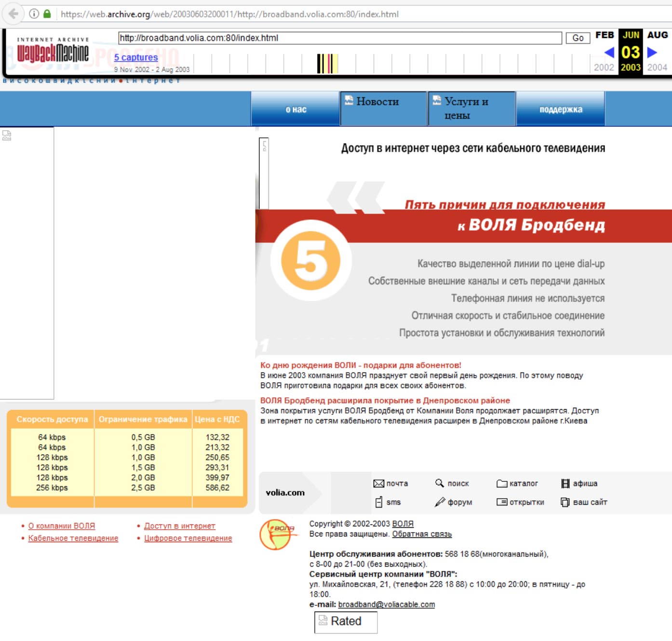Image resolution: width=672 pixels, height=641 pixels.
Task: Open the Wayback Machine logo
Action: pyautogui.click(x=53, y=51)
